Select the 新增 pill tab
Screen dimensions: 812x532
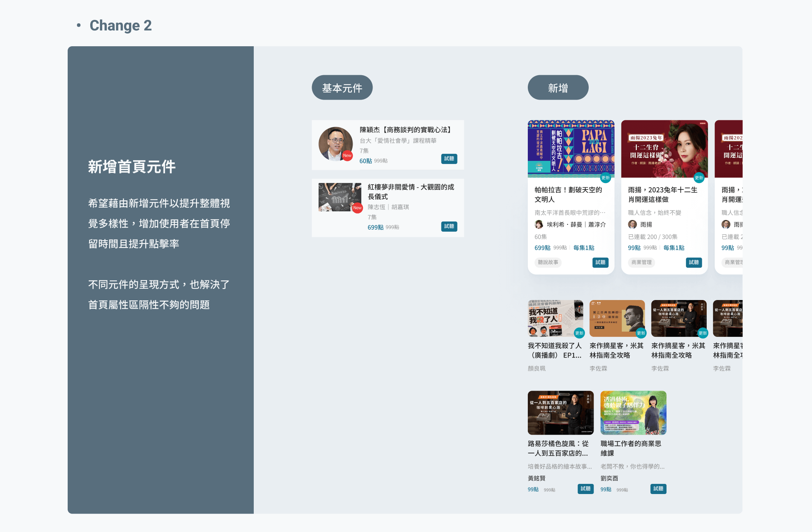click(x=558, y=88)
